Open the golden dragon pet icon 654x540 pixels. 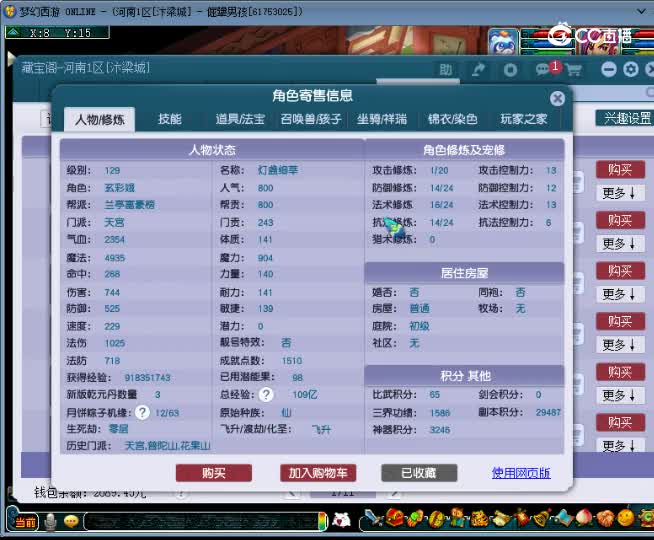480,519
